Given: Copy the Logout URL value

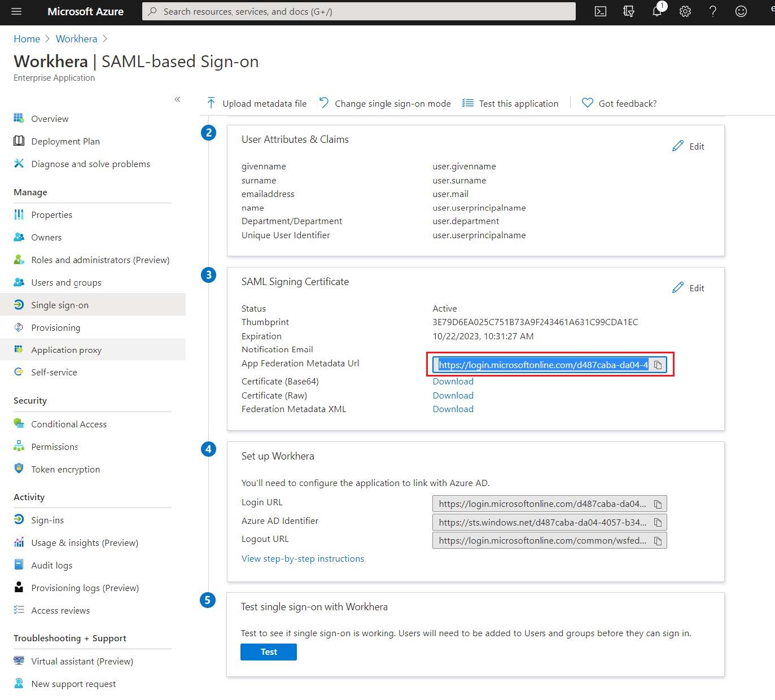Looking at the screenshot, I should (x=658, y=540).
